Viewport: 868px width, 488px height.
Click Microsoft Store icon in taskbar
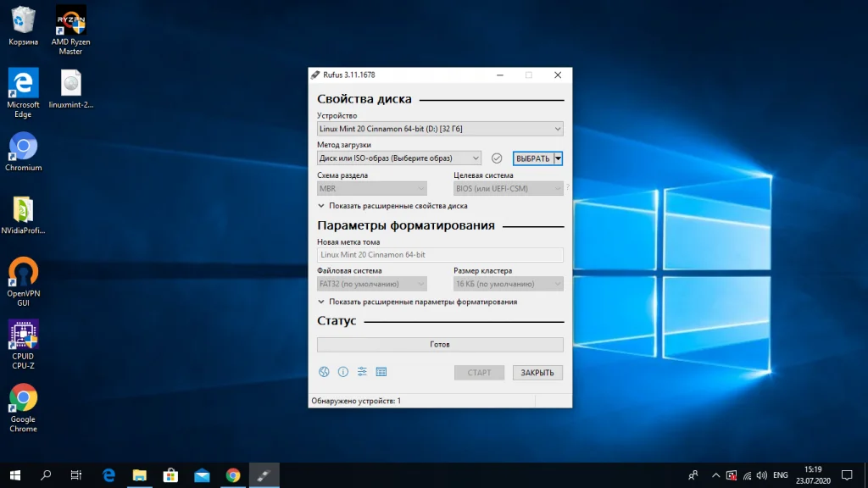pos(170,475)
